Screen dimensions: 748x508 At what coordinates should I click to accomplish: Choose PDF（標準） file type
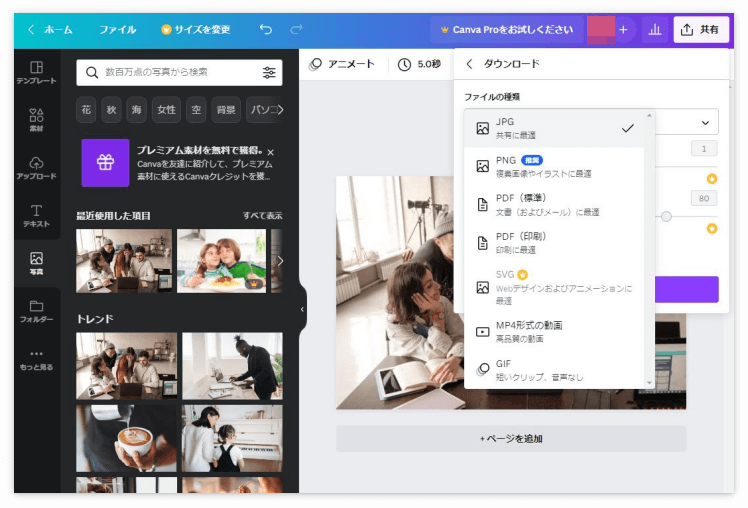554,205
